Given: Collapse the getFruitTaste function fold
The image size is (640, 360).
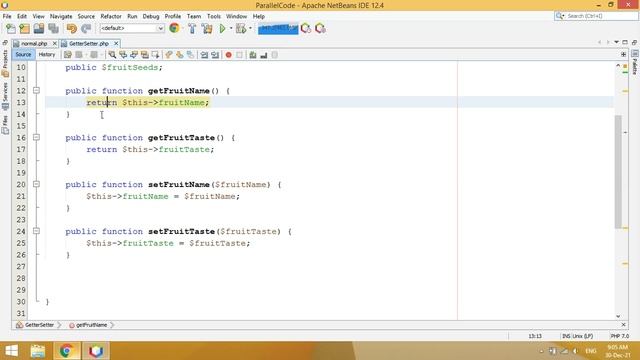Looking at the screenshot, I should click(x=36, y=137).
